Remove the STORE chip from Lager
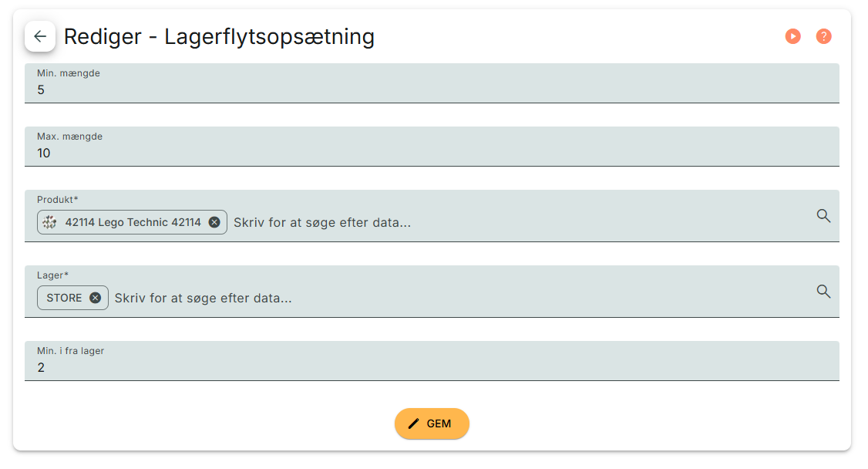Viewport: 868px width, 469px height. [95, 298]
